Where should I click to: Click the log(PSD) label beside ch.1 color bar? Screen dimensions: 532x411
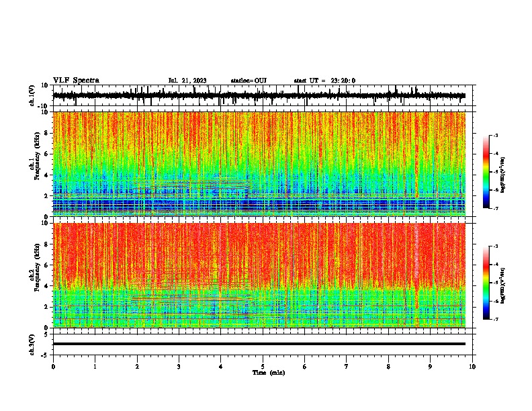(x=503, y=175)
